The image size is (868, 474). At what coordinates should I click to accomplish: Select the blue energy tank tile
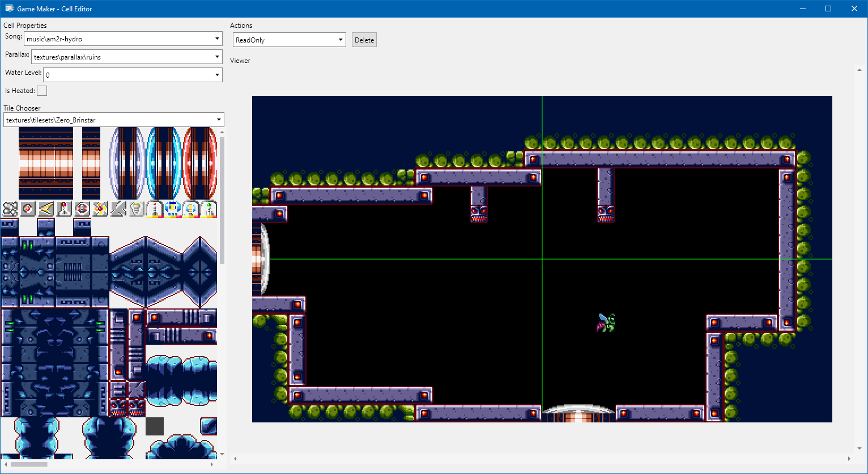pos(173,209)
